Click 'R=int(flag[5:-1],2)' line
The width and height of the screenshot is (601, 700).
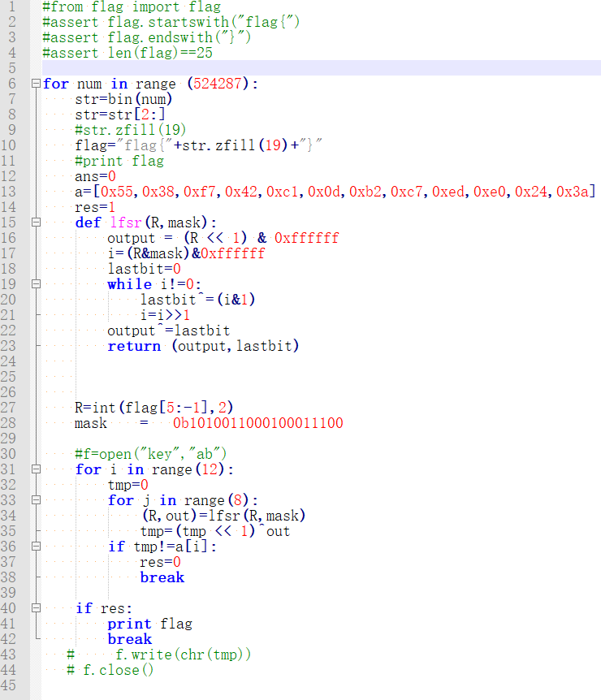(154, 408)
